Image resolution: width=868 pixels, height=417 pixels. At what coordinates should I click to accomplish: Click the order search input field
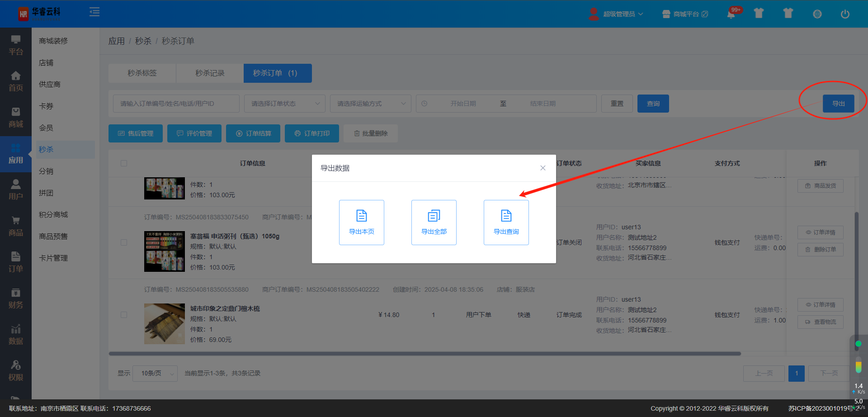coord(176,104)
